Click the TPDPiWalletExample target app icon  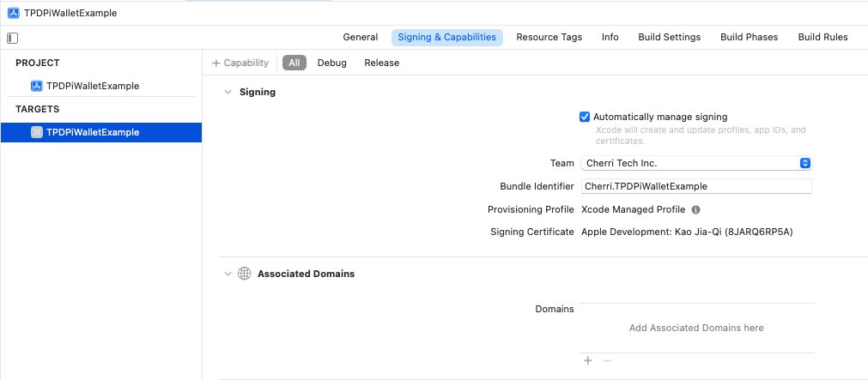tap(37, 132)
